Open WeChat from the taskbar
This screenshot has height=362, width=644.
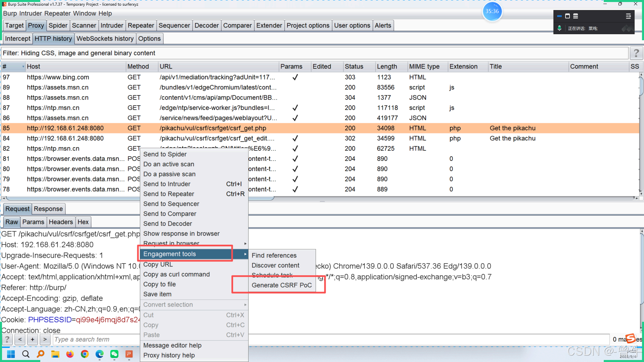114,354
